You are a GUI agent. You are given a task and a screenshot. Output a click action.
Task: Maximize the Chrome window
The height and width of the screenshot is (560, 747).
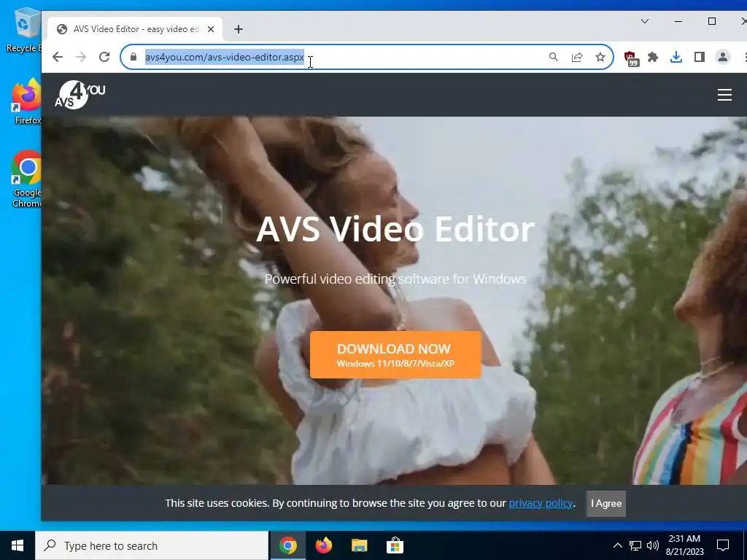pos(712,21)
